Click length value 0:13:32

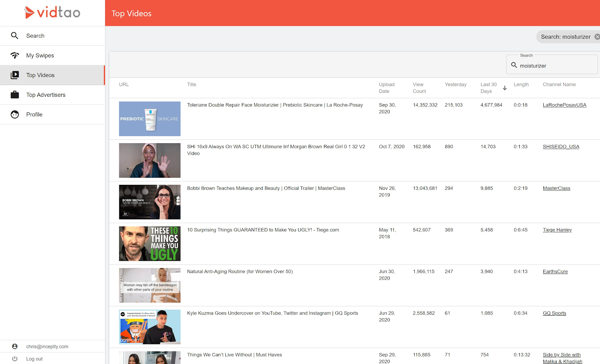522,355
